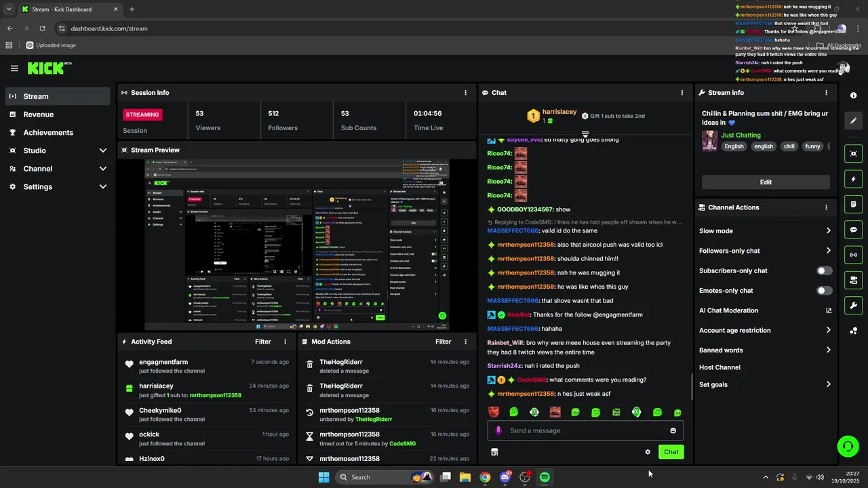Click the purple microphone icon in chat box
This screenshot has height=488, width=868.
pyautogui.click(x=498, y=430)
